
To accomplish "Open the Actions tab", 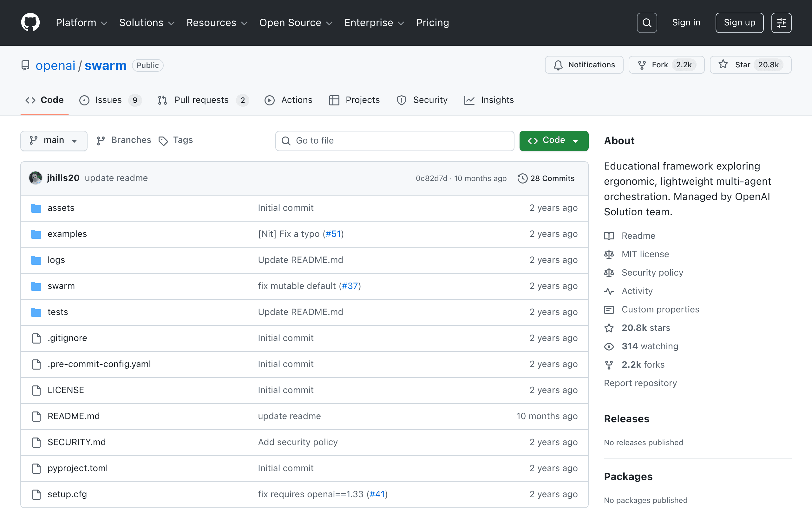I will (289, 100).
